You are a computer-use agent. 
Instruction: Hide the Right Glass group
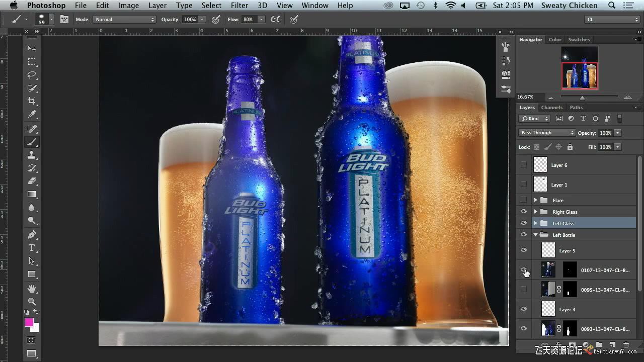tap(524, 212)
